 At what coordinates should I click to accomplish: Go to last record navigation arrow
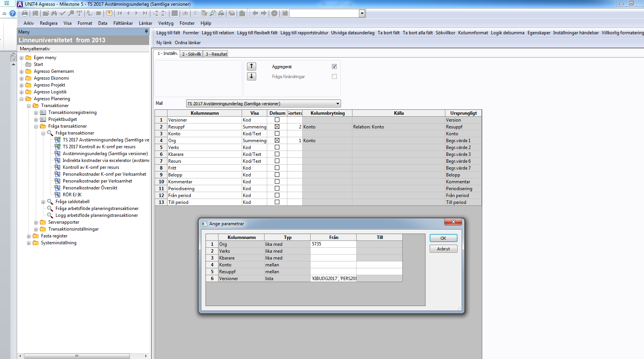tap(145, 13)
